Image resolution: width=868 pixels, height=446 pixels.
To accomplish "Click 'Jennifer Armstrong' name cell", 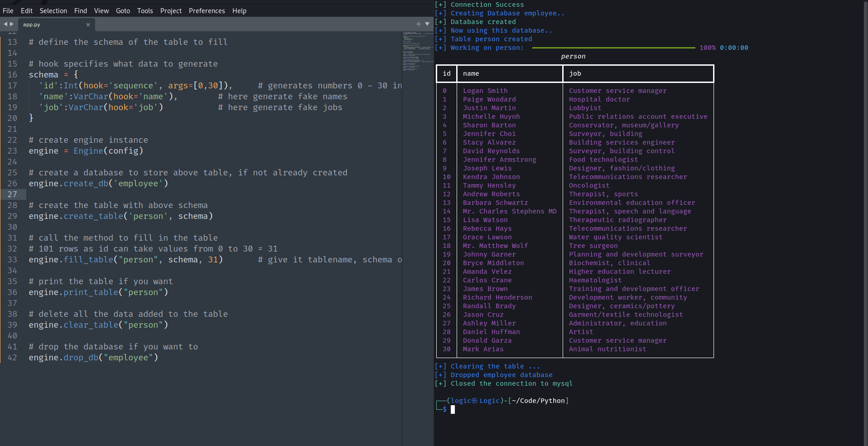I will point(499,160).
